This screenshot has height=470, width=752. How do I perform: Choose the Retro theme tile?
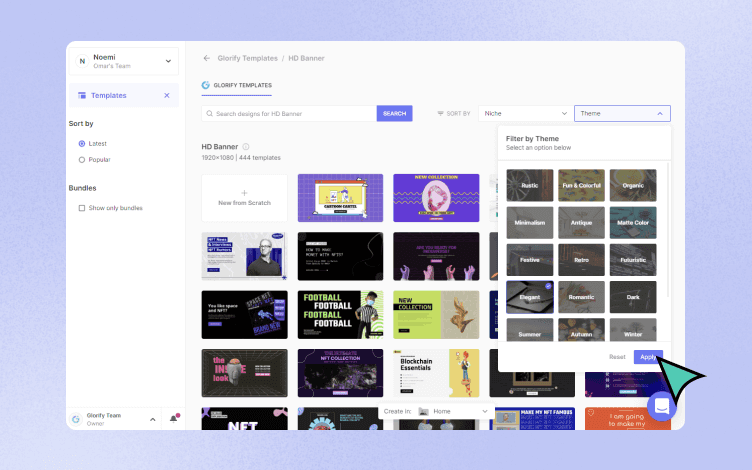click(581, 260)
